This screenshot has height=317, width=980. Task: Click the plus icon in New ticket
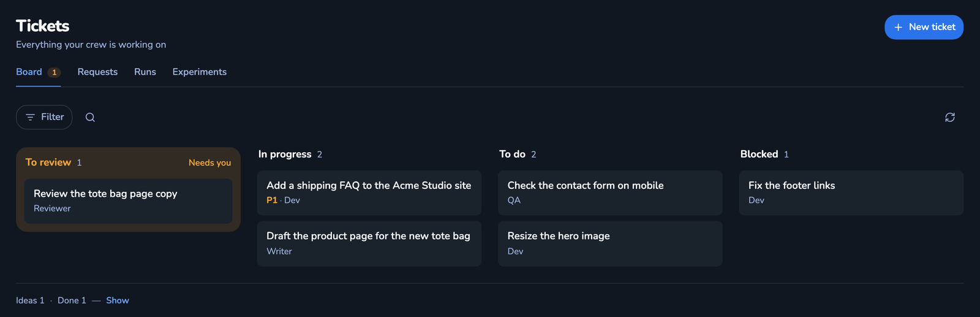click(x=898, y=27)
